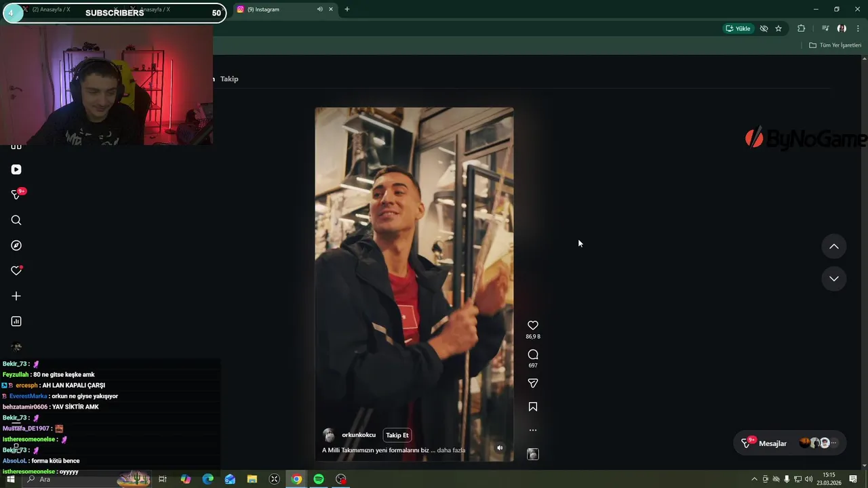
Task: Go to next reel with down chevron
Action: pos(834,279)
